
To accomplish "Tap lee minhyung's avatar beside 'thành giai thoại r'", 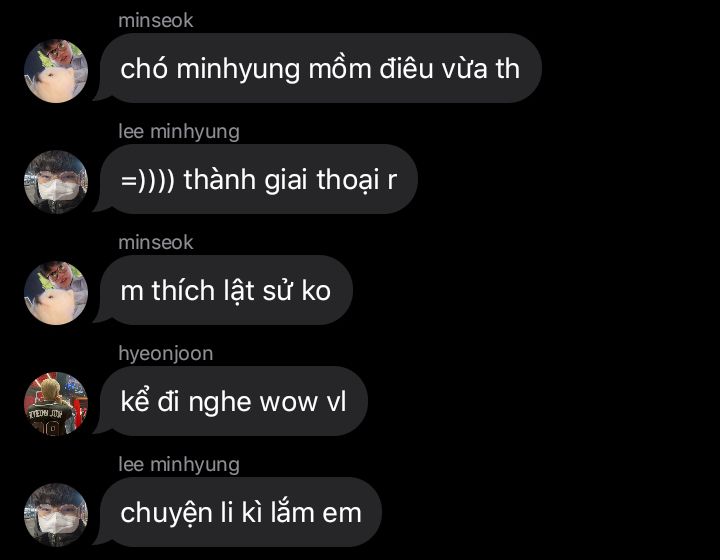I will click(56, 182).
